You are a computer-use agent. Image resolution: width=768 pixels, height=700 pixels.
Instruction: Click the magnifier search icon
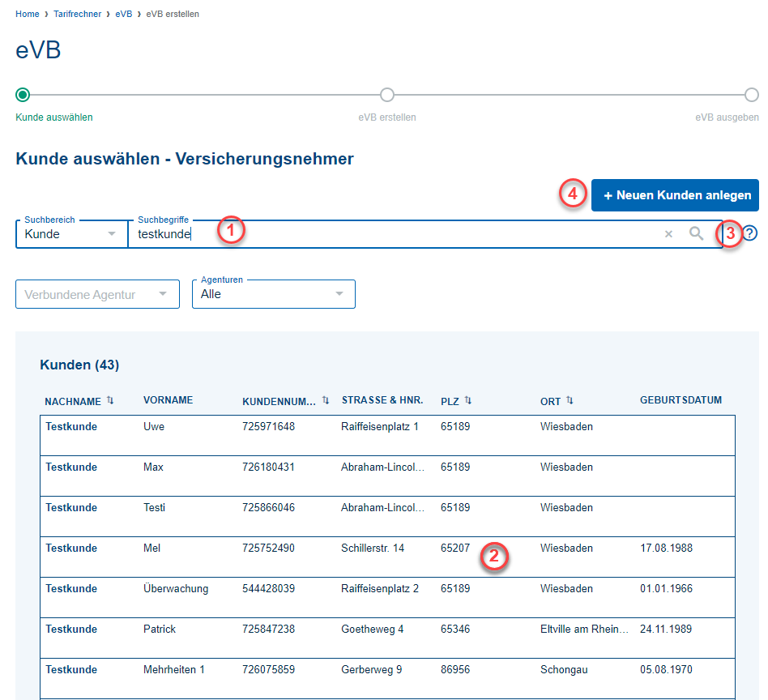pos(696,233)
